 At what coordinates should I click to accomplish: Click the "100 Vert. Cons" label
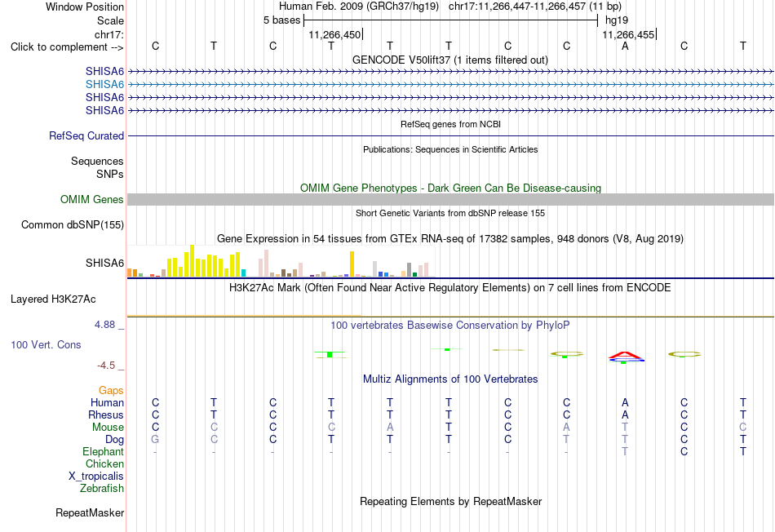click(46, 344)
